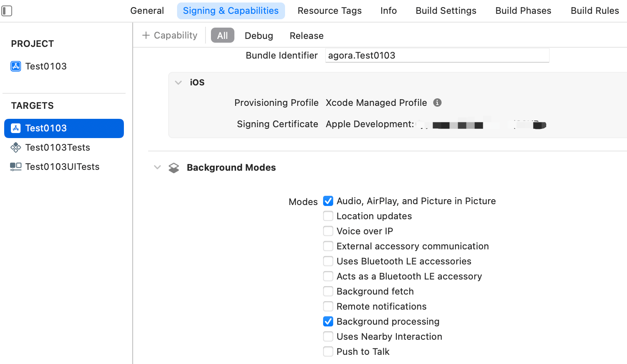Select the Signing & Capabilities tab
Screen dimensions: 627x364
(x=231, y=11)
